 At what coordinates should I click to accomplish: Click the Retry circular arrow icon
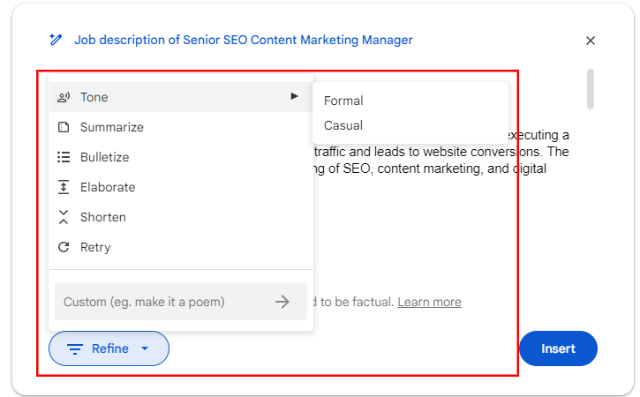[63, 247]
